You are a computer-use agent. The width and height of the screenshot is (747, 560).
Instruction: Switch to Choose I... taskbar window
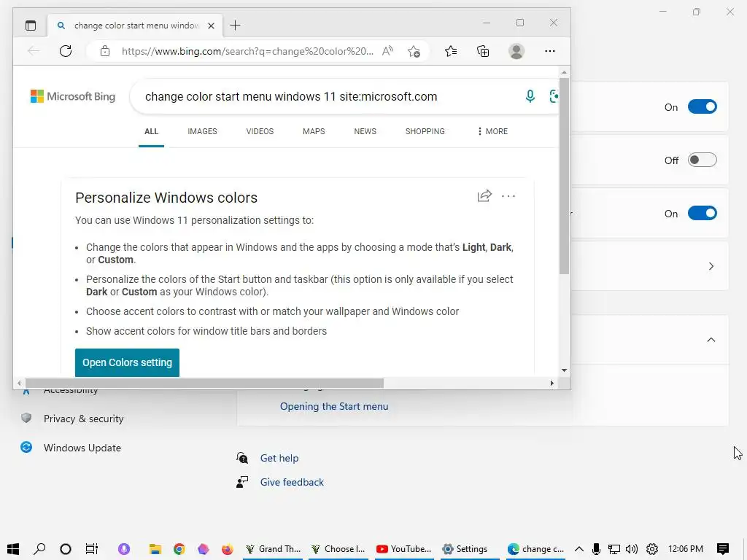tap(338, 549)
